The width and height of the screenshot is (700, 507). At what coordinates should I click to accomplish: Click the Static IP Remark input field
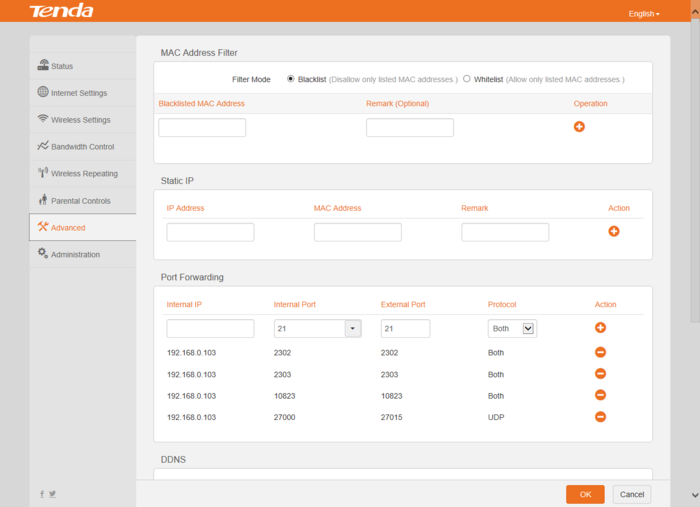coord(505,232)
